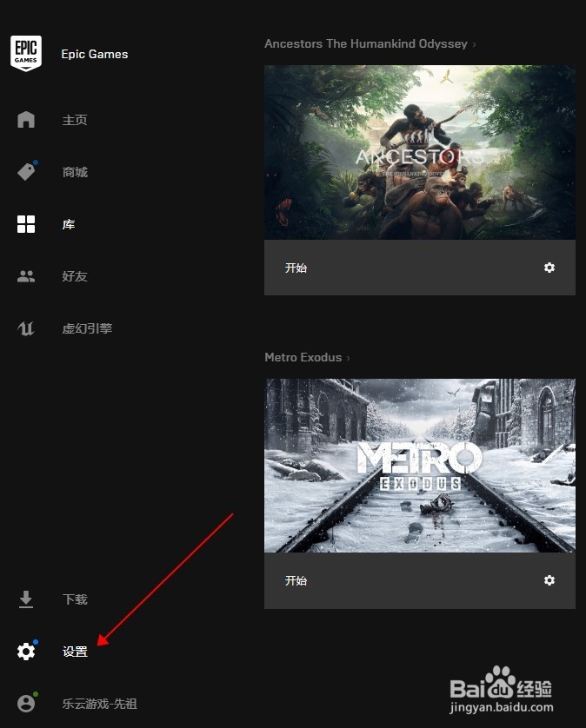Image resolution: width=586 pixels, height=728 pixels.
Task: Click the Metro Exodus cover artwork
Action: 420,466
